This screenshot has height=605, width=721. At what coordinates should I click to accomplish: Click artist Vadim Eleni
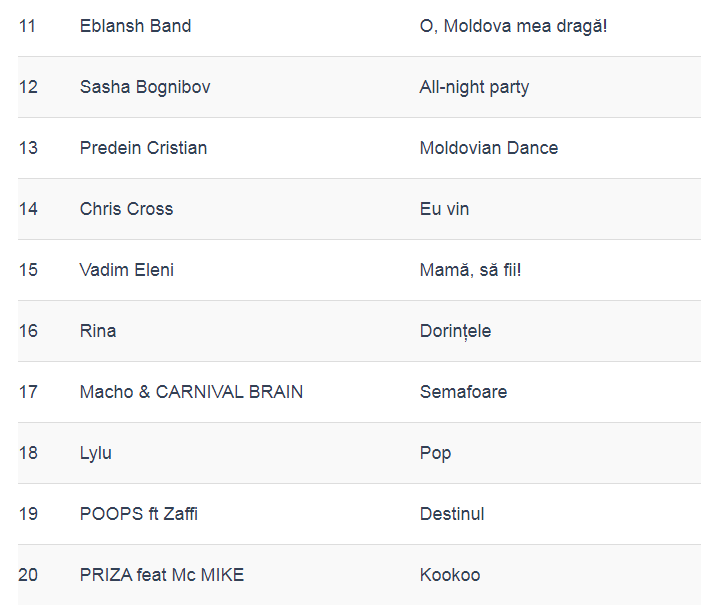[126, 270]
